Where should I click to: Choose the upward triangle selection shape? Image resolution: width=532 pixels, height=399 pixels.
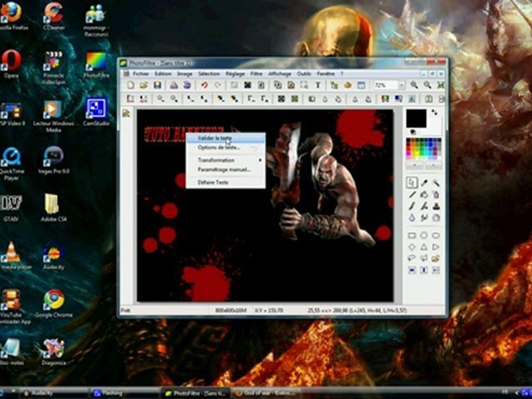point(424,247)
